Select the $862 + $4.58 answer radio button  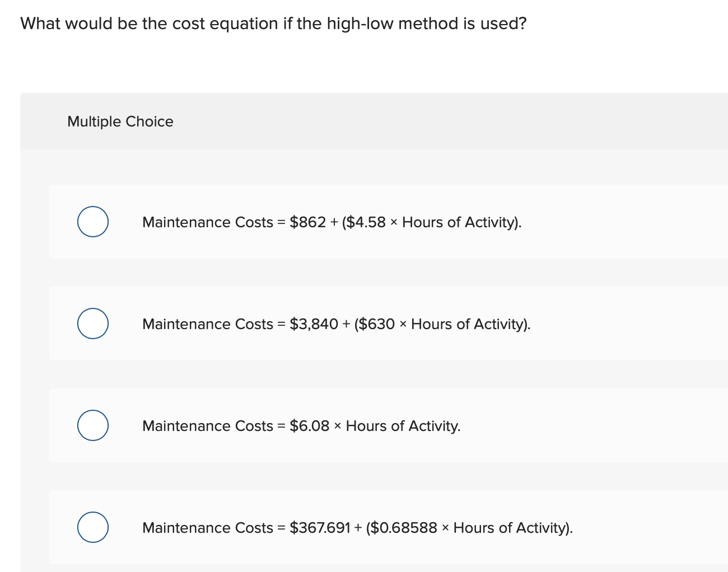point(93,222)
